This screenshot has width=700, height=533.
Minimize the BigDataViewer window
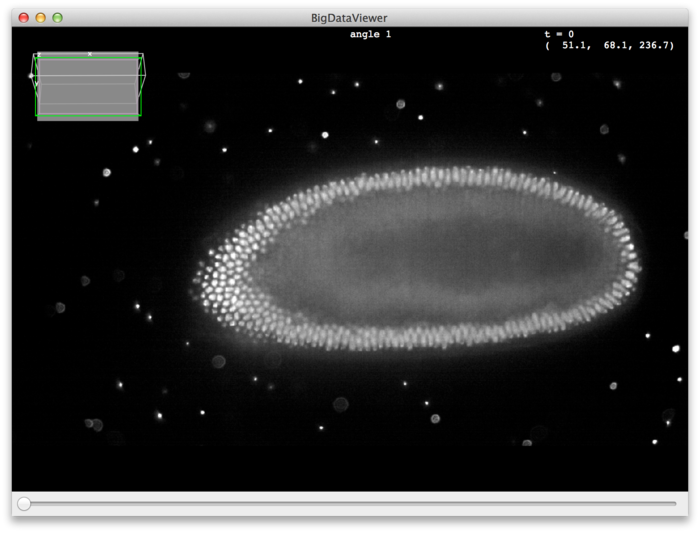(41, 18)
